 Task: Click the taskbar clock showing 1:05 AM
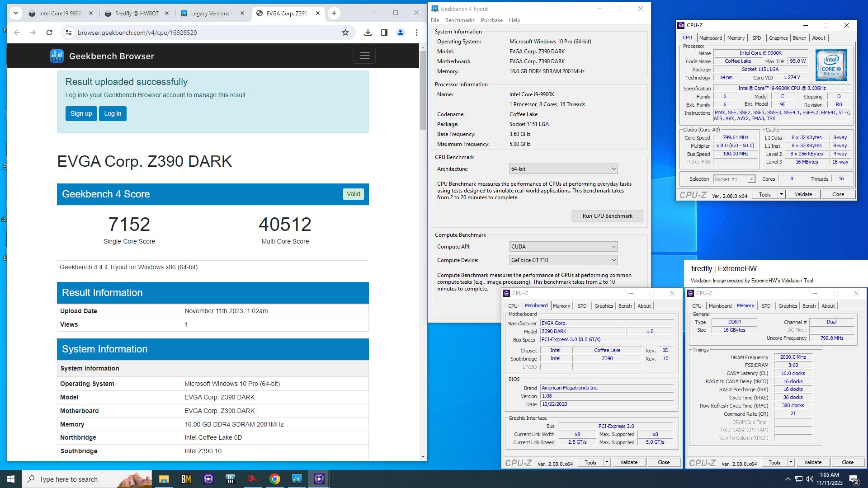829,479
